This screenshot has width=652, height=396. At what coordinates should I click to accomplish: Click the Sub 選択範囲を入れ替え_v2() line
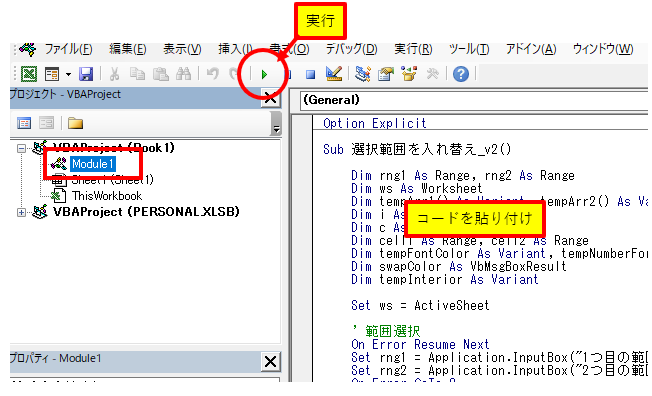(417, 149)
